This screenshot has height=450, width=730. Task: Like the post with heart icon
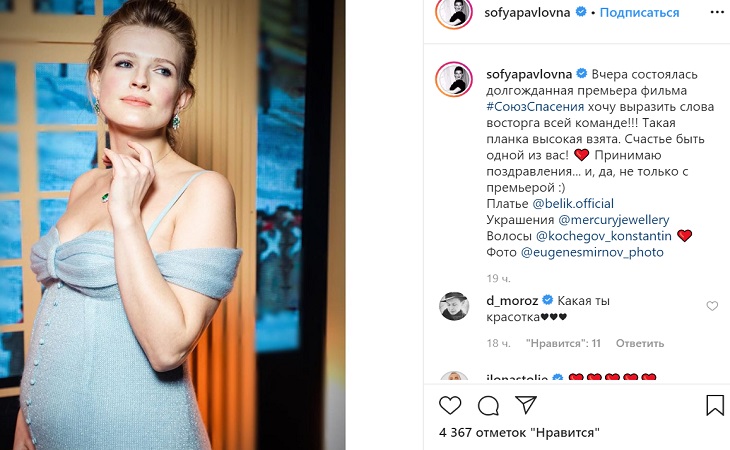point(450,405)
